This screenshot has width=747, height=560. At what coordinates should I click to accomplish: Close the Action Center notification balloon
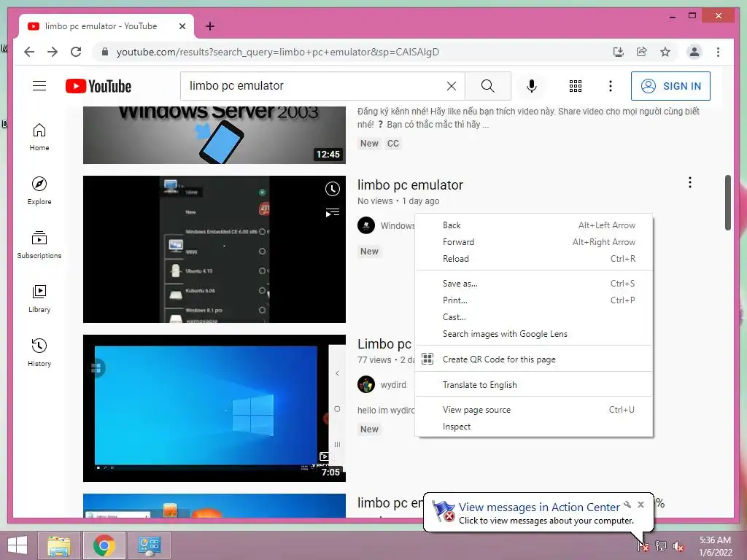[x=640, y=505]
